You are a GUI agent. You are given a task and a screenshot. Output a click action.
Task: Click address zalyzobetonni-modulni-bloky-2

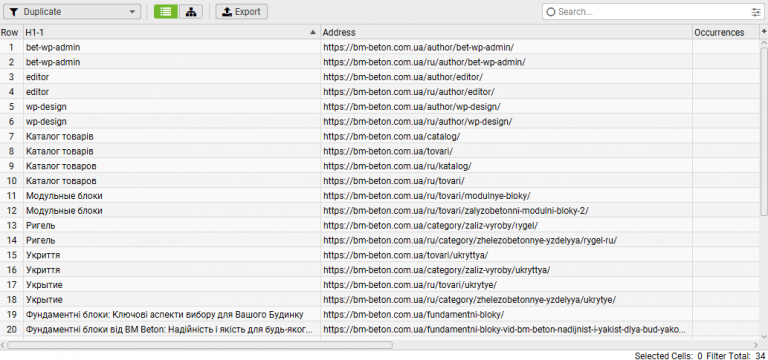click(x=506, y=211)
